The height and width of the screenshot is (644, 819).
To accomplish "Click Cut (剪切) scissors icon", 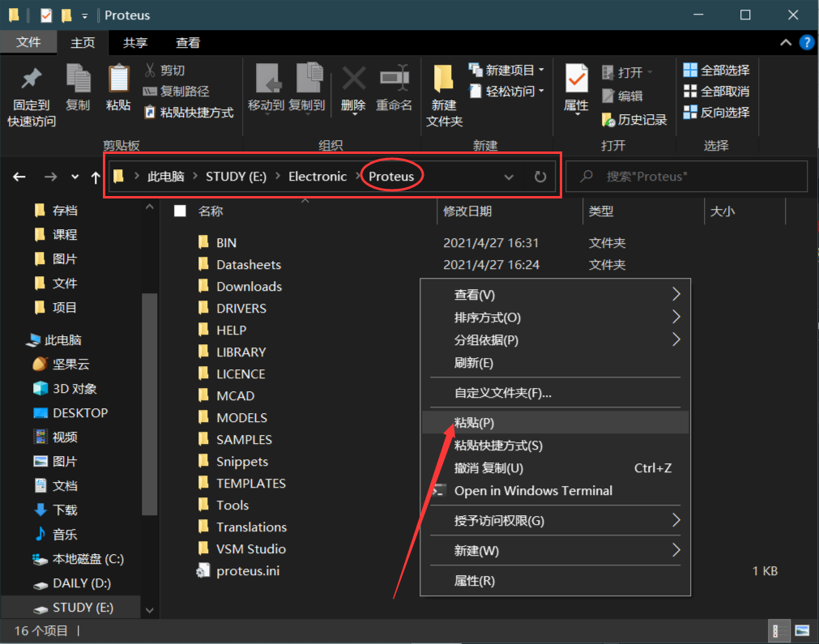I will 150,70.
